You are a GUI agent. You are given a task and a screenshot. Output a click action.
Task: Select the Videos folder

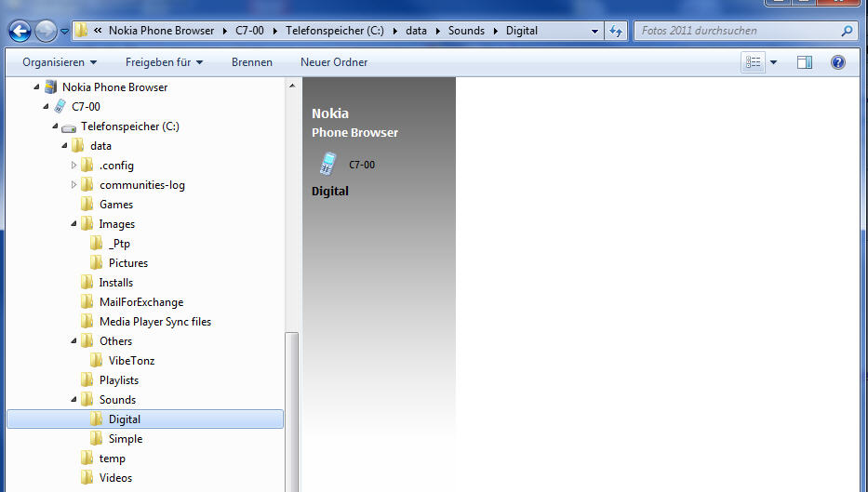pos(115,478)
